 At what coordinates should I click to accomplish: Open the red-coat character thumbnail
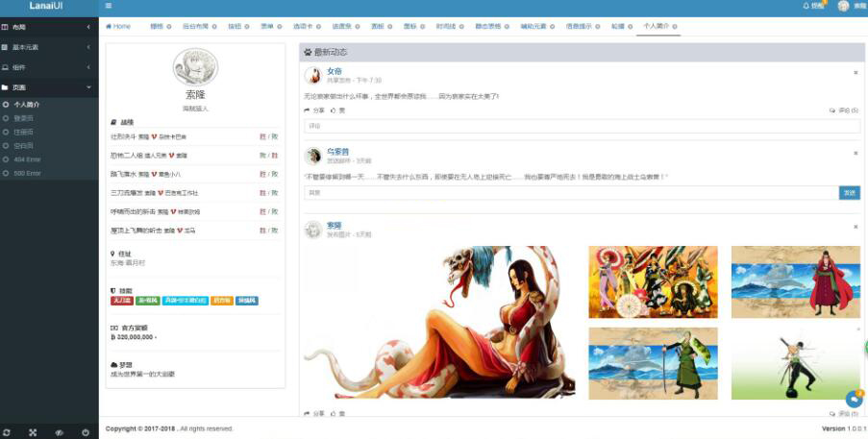tap(796, 282)
